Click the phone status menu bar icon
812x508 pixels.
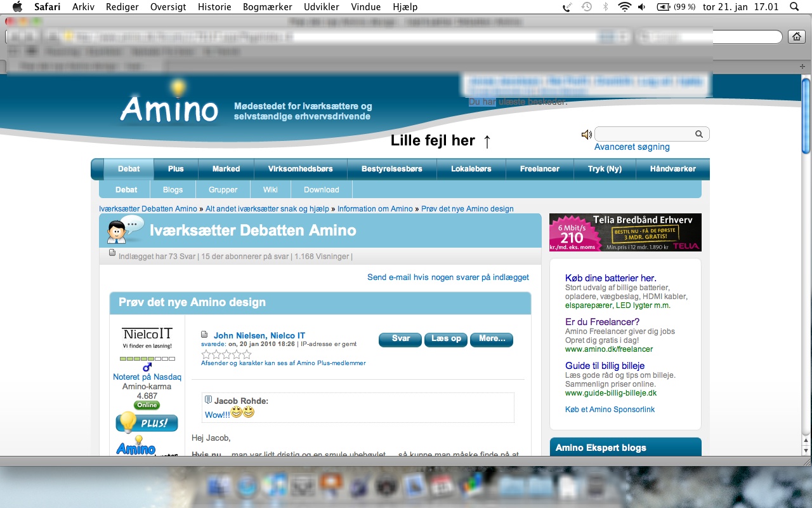coord(567,7)
